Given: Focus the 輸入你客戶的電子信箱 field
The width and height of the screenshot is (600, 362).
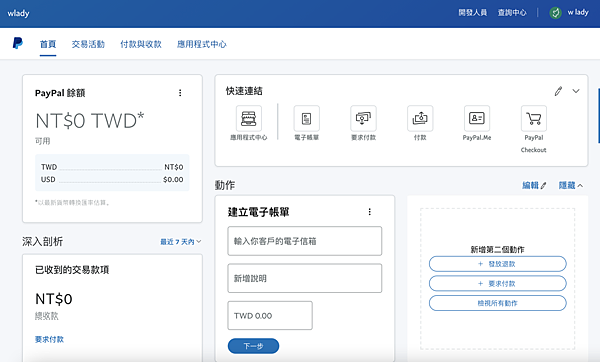Looking at the screenshot, I should coord(305,241).
